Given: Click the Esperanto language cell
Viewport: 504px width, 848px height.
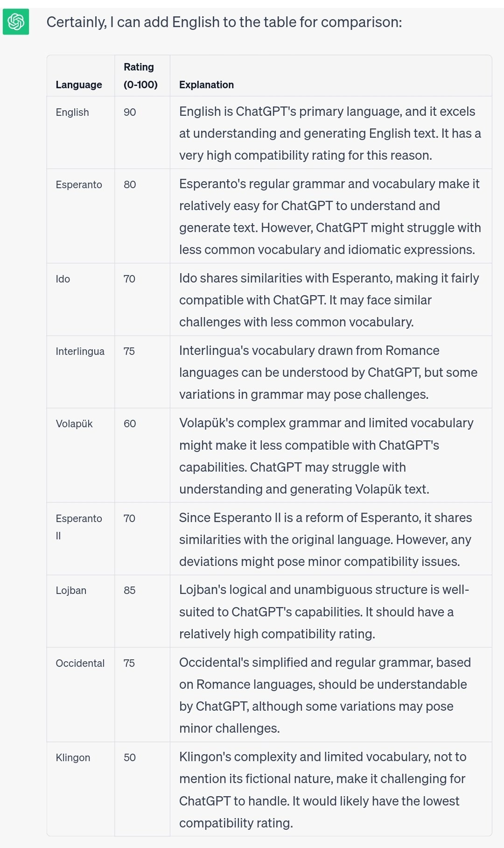Looking at the screenshot, I should (x=79, y=184).
